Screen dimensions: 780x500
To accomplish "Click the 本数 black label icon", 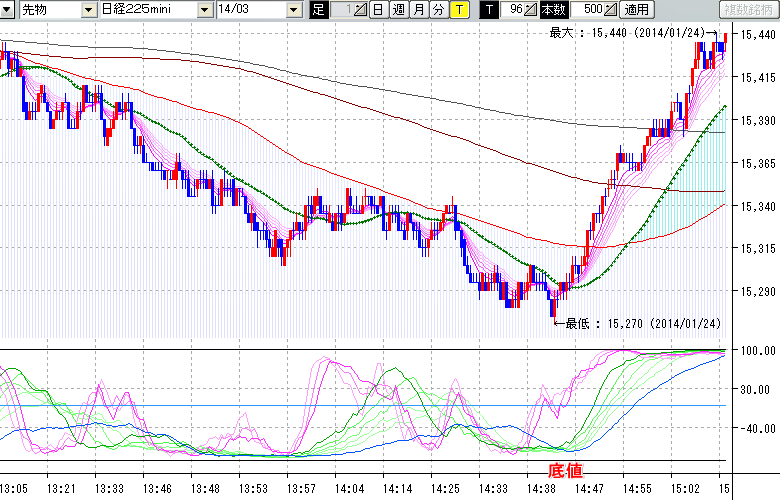I will pos(554,10).
